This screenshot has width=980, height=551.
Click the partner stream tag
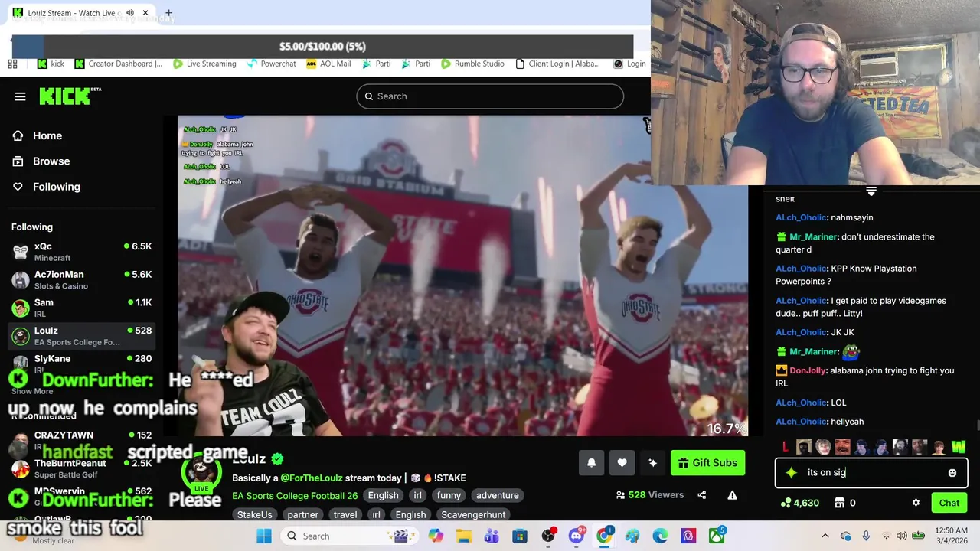[x=303, y=515]
